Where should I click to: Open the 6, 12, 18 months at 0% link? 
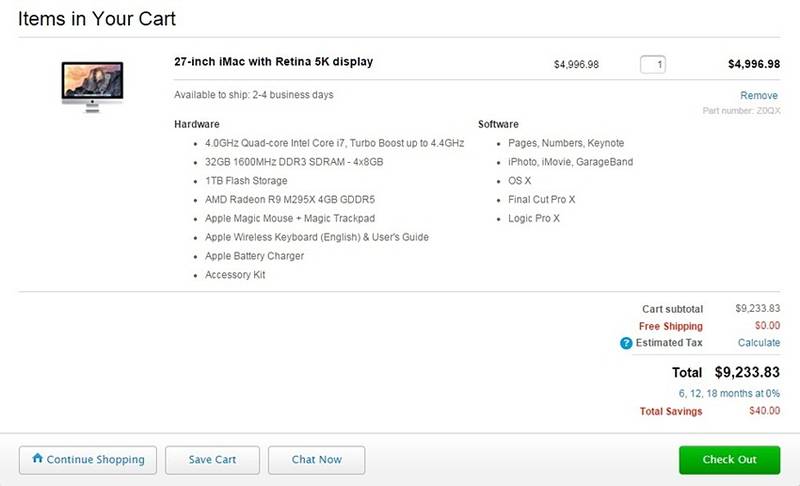click(729, 393)
